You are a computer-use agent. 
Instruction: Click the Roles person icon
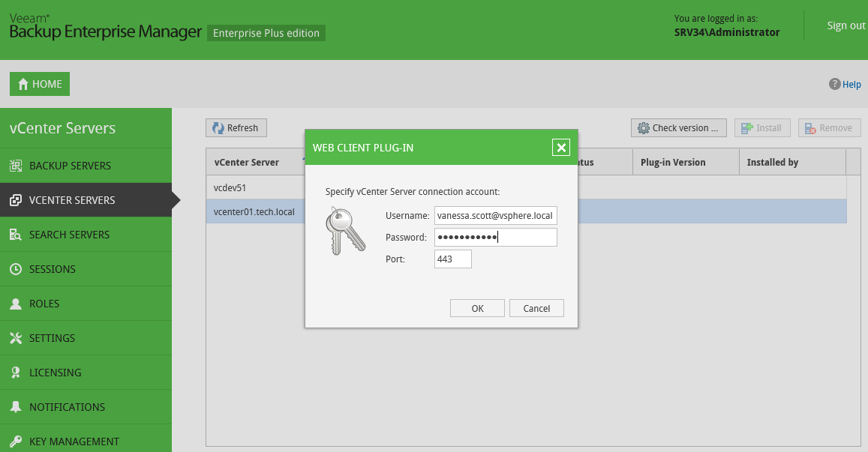tap(16, 303)
